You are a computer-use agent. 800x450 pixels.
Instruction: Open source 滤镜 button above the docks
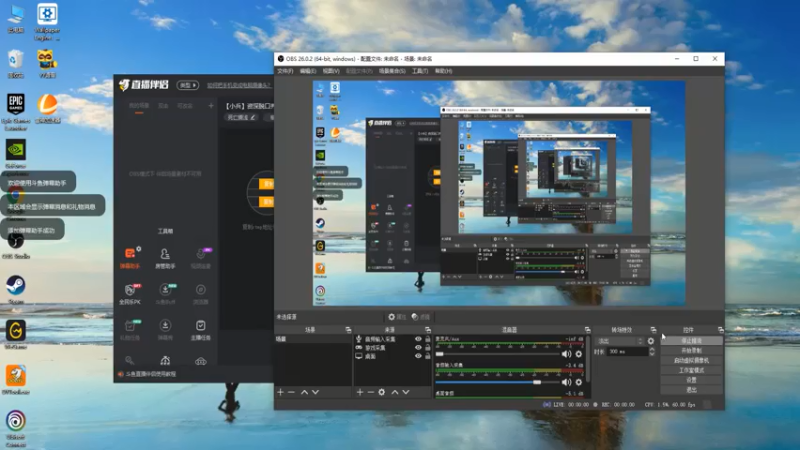(420, 317)
